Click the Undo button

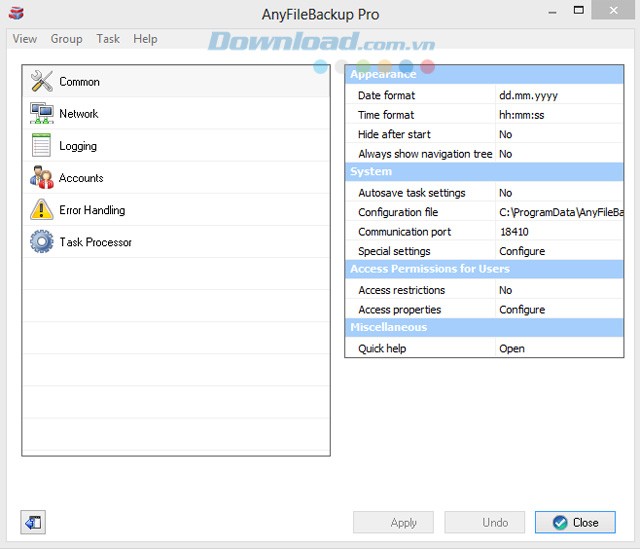coord(484,522)
